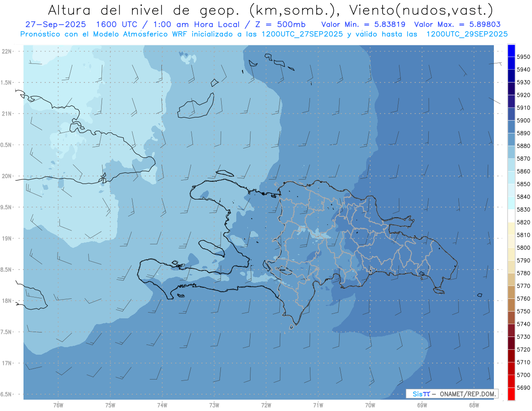Click the '8.5N' latitude label
Screen dimensions: 532x411
coord(6,270)
